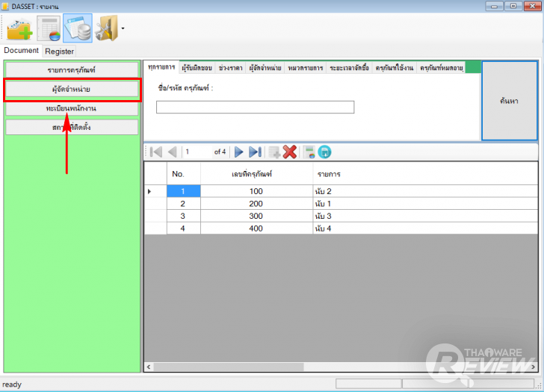This screenshot has width=544, height=392.
Task: Jump to last record in navigator
Action: [255, 152]
